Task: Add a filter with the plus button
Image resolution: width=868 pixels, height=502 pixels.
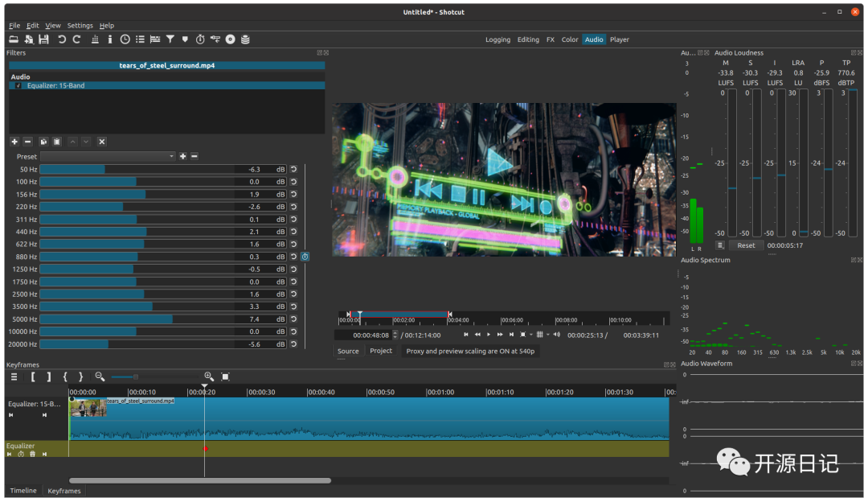Action: pyautogui.click(x=14, y=142)
